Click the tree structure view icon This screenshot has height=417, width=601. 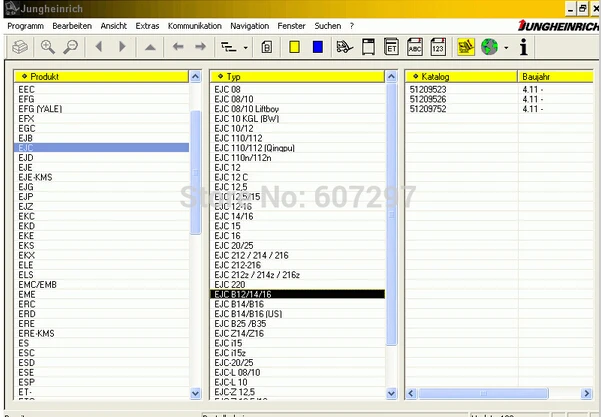pyautogui.click(x=229, y=47)
